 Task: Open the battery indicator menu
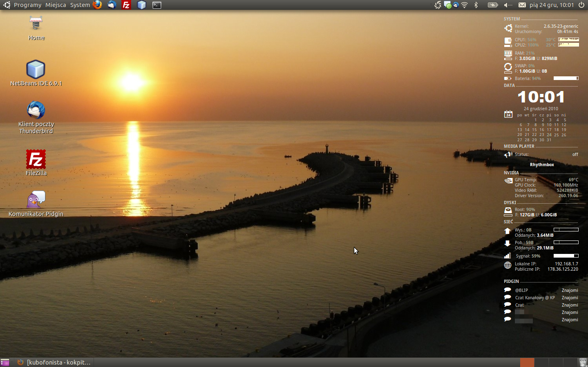pyautogui.click(x=493, y=5)
